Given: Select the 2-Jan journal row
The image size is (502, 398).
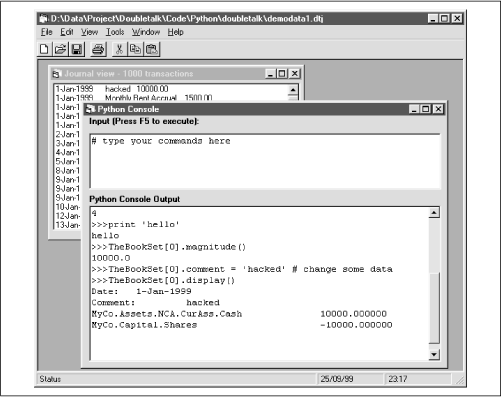Looking at the screenshot, I should [68, 134].
